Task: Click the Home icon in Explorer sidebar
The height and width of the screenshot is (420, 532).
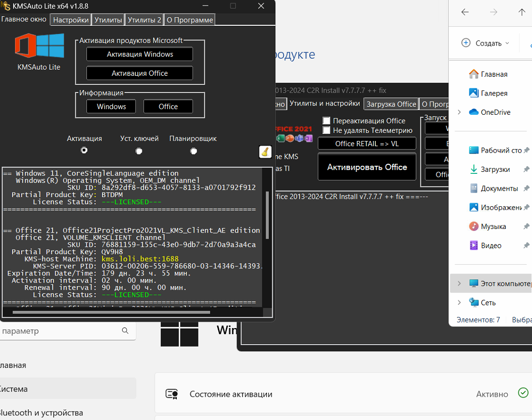Action: [x=473, y=74]
